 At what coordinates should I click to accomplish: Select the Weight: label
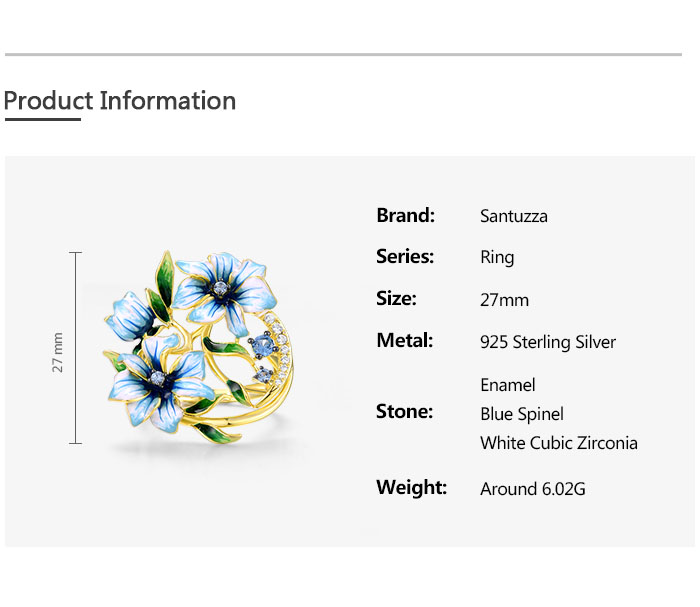coord(411,488)
